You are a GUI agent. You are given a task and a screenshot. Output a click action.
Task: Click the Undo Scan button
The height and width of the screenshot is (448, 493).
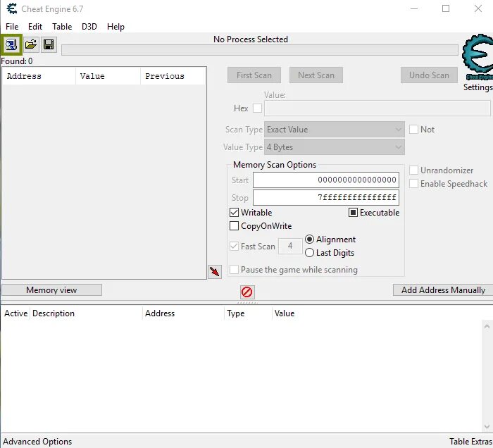point(429,75)
